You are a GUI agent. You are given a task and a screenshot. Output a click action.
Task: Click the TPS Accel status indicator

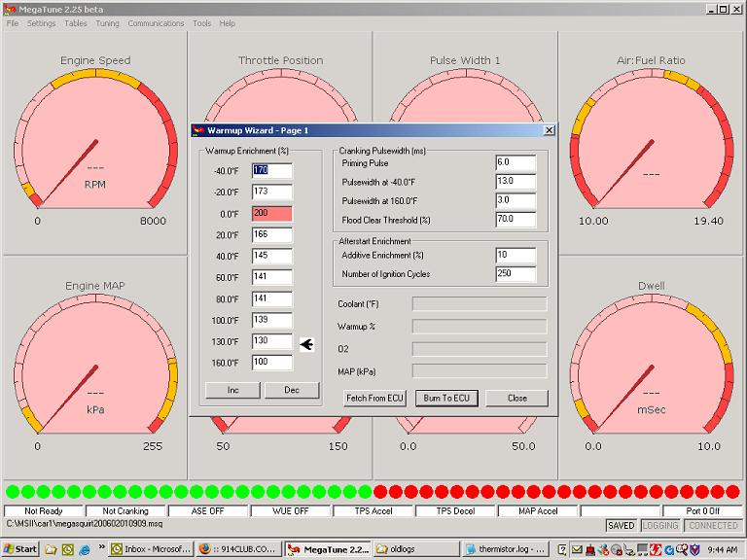tap(373, 511)
